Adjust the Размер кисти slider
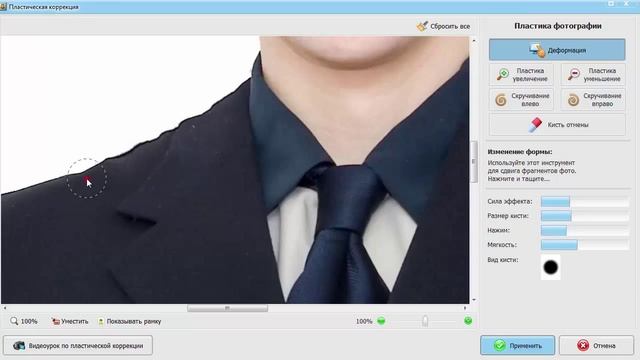This screenshot has height=360, width=640. pyautogui.click(x=585, y=216)
